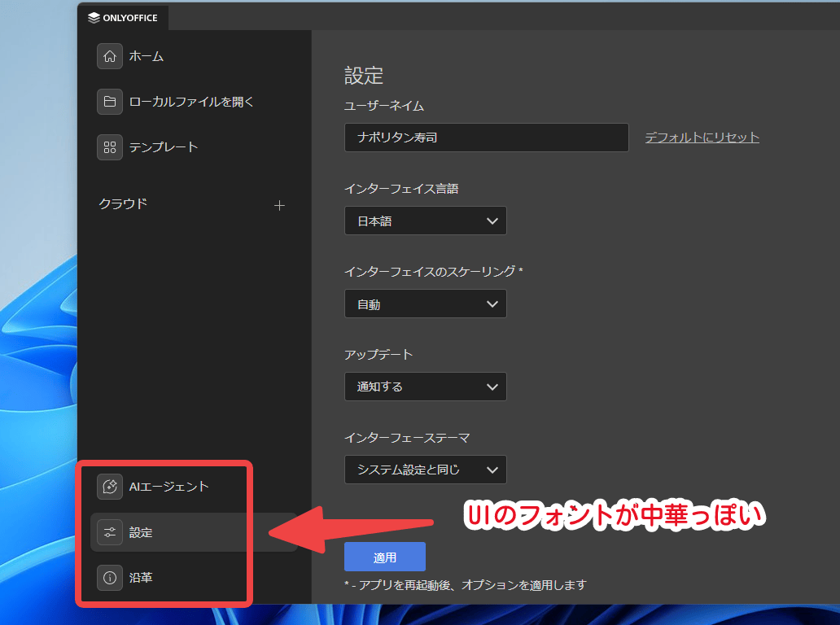This screenshot has width=840, height=625.
Task: Click the 適用 apply button
Action: coord(385,557)
